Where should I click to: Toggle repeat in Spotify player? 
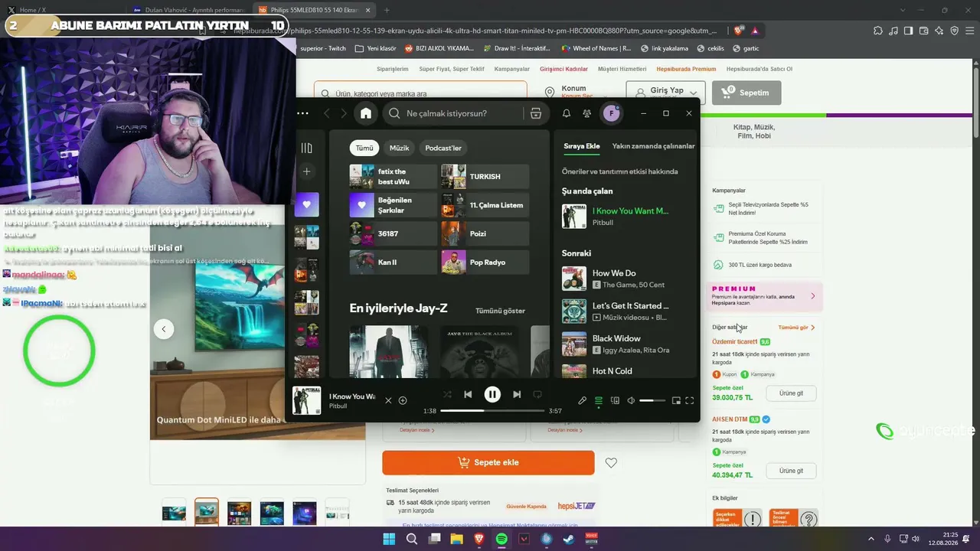(537, 395)
